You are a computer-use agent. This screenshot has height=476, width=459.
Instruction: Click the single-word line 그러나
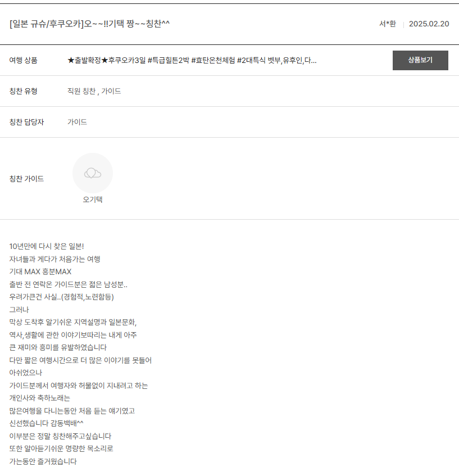(19, 309)
